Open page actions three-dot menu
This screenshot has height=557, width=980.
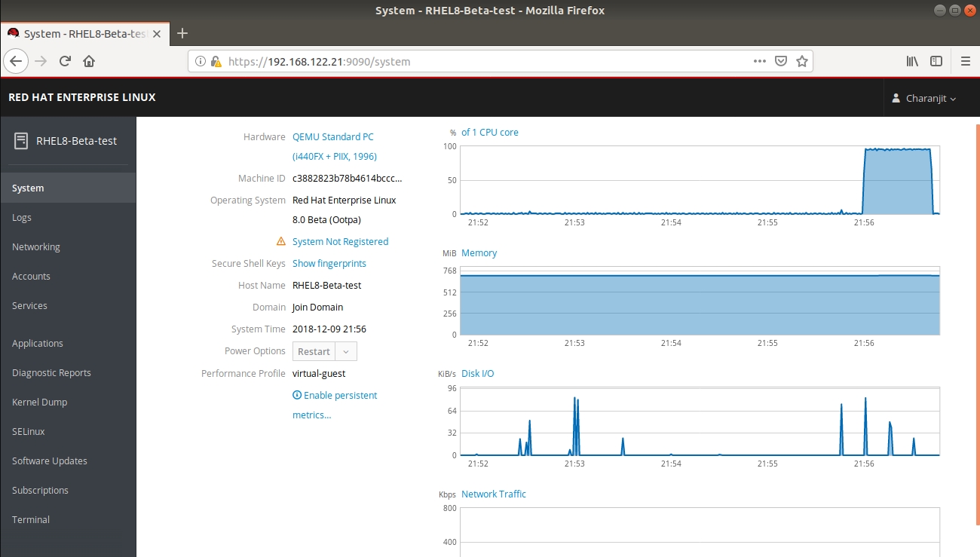pyautogui.click(x=760, y=61)
